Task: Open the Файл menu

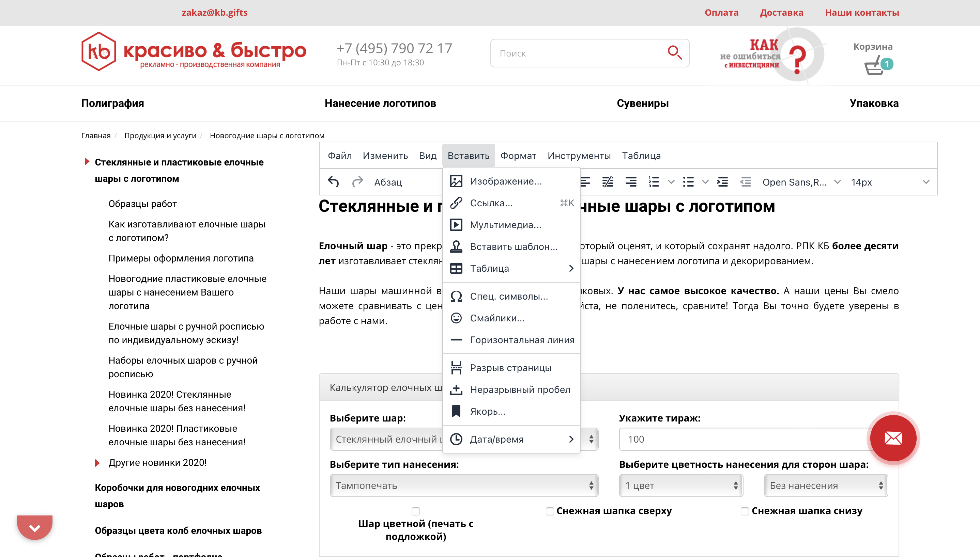Action: pos(339,156)
